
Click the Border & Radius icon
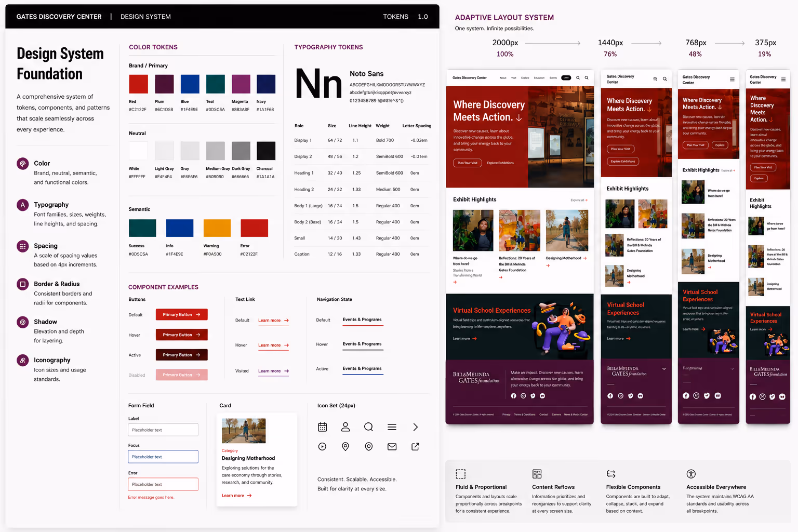pyautogui.click(x=22, y=284)
